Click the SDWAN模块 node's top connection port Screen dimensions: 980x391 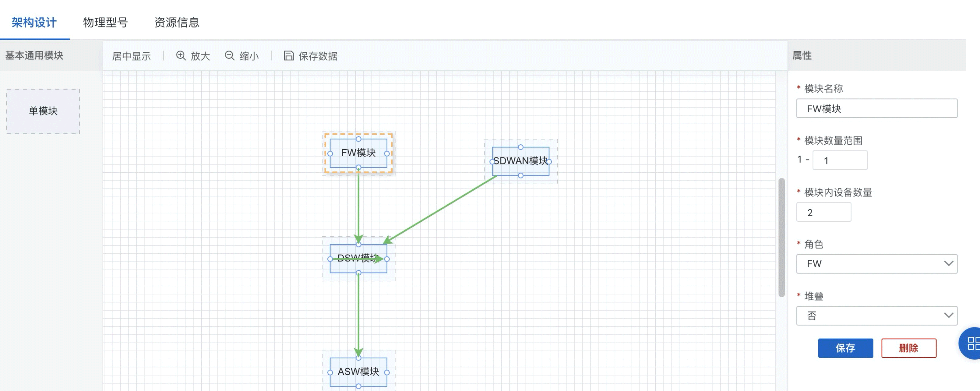pos(520,147)
